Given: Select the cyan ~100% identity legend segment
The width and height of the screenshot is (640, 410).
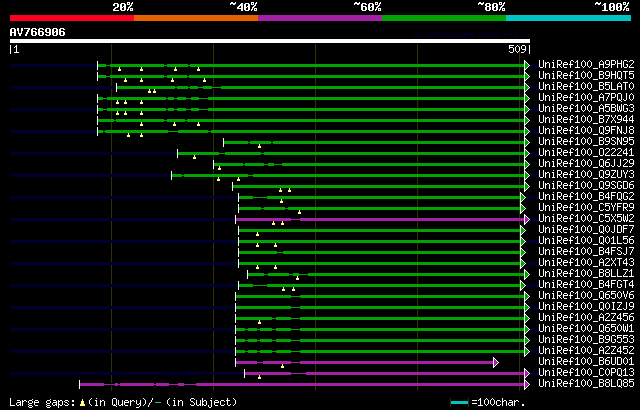Looking at the screenshot, I should (569, 18).
